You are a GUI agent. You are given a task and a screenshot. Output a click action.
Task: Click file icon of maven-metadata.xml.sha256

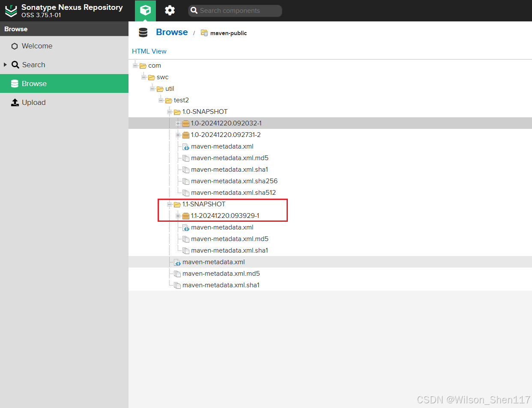[186, 181]
